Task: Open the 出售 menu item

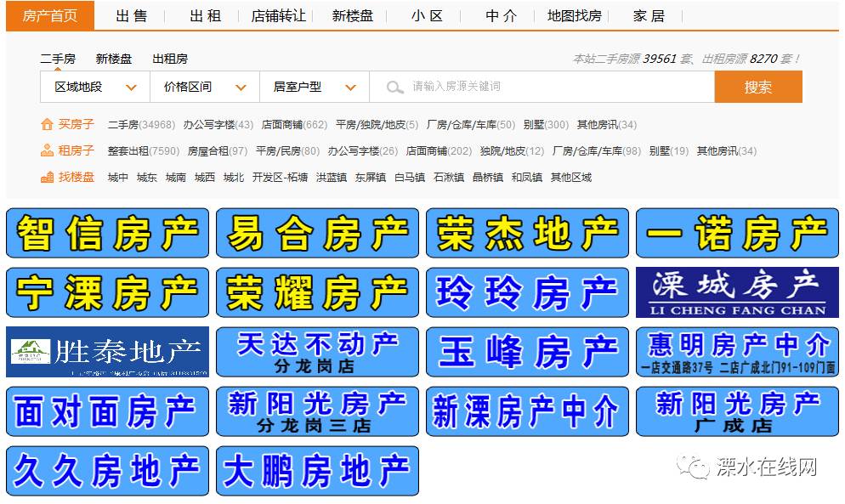Action: pyautogui.click(x=132, y=16)
